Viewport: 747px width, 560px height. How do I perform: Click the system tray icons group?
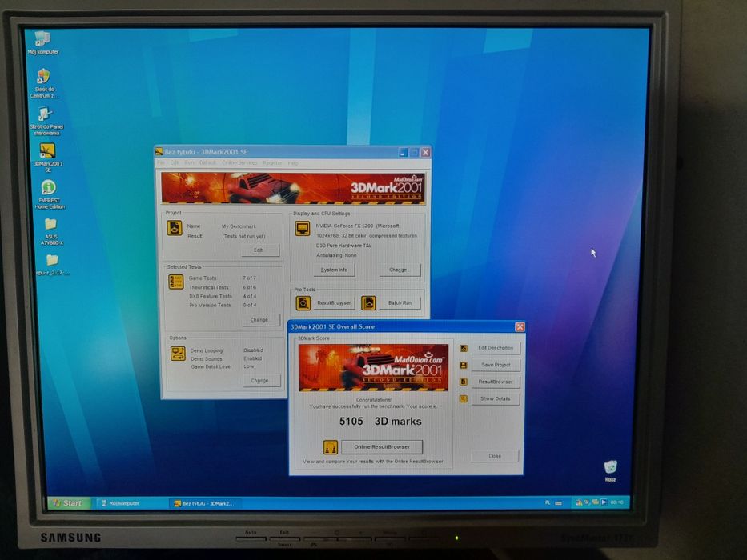click(591, 502)
